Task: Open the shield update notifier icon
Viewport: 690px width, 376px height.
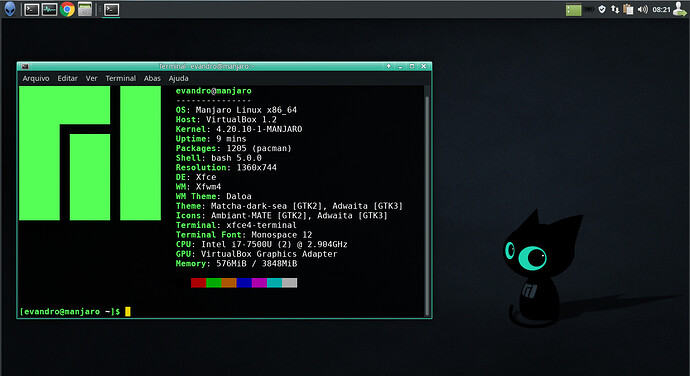Action: [x=602, y=9]
